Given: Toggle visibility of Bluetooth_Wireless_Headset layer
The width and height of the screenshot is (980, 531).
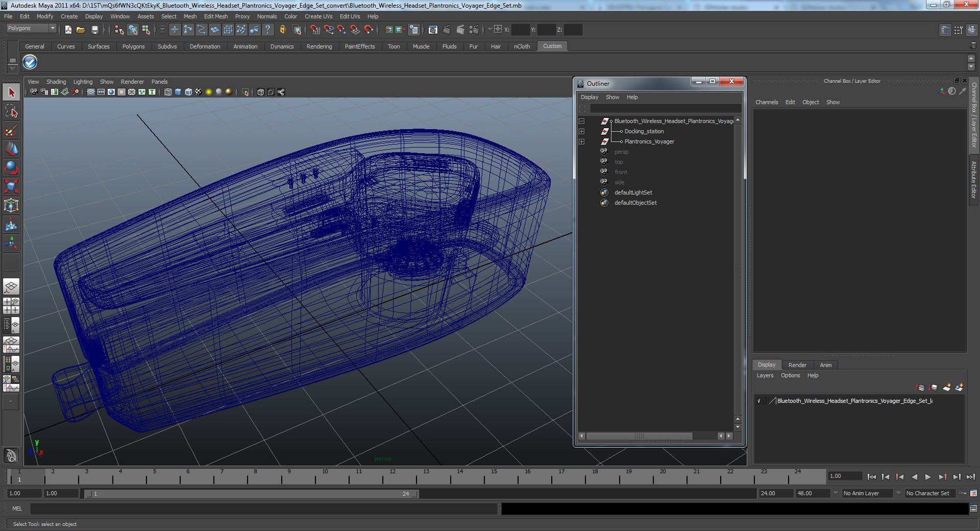Looking at the screenshot, I should click(759, 401).
